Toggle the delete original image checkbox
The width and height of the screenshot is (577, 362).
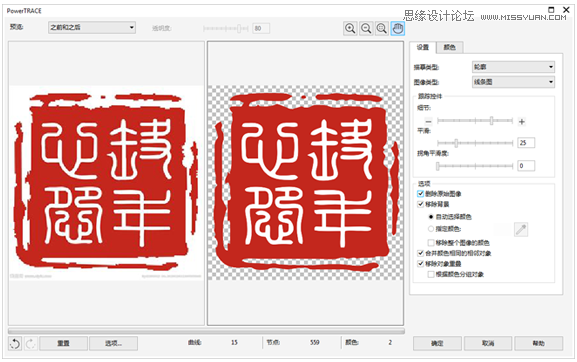click(421, 194)
